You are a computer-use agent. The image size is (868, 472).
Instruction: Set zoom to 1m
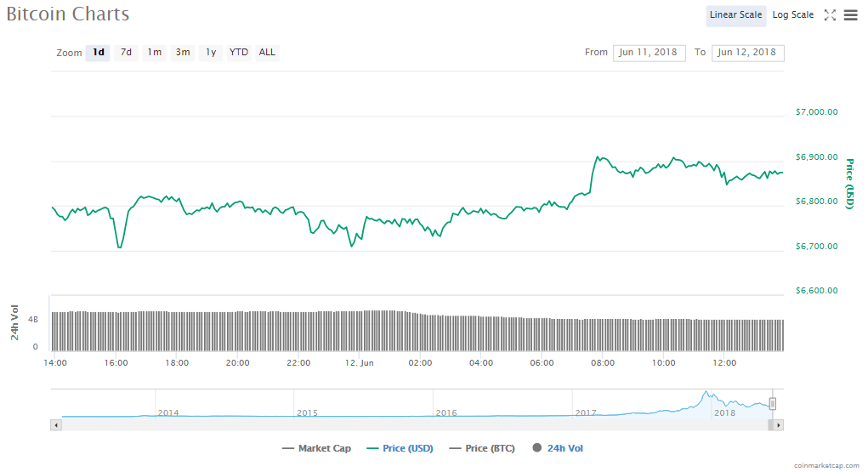[x=154, y=52]
